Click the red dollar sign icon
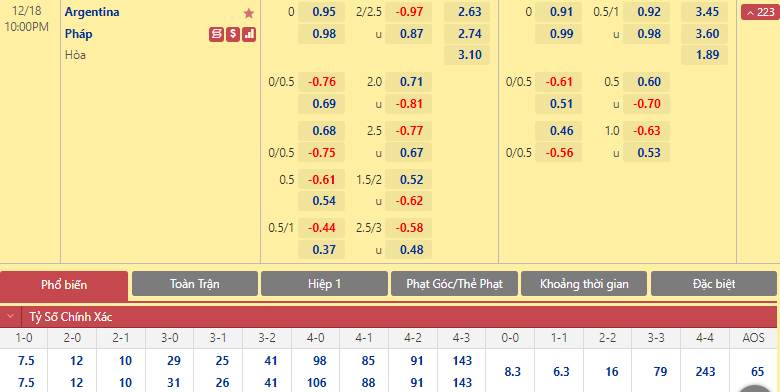This screenshot has height=392, width=780. point(233,34)
